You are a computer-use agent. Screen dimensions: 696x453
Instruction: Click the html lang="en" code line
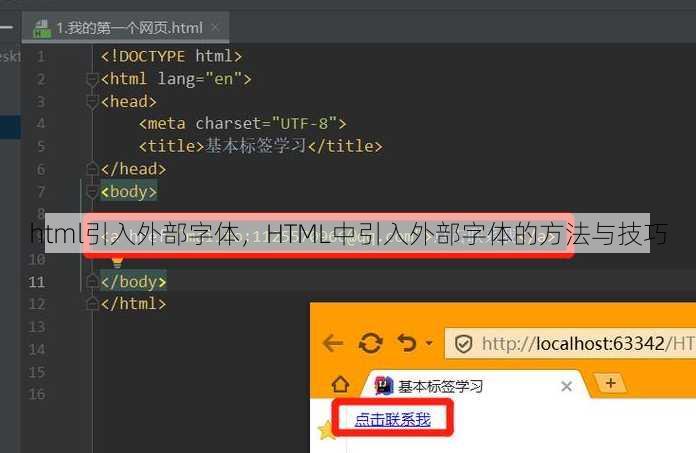(176, 79)
